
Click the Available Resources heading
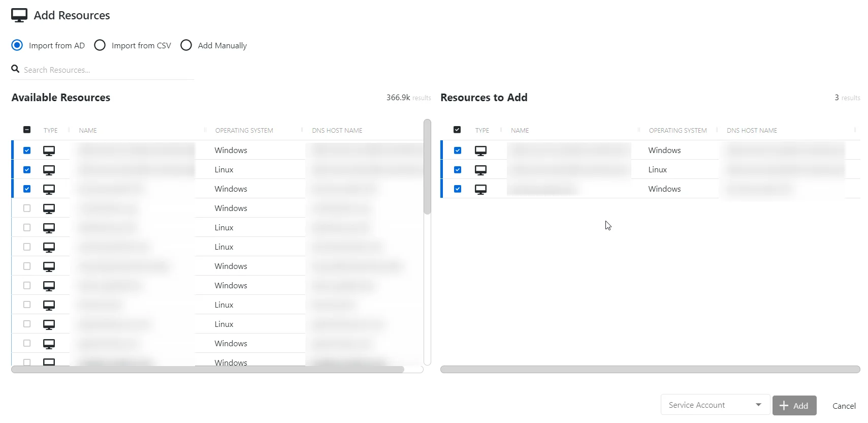(61, 98)
